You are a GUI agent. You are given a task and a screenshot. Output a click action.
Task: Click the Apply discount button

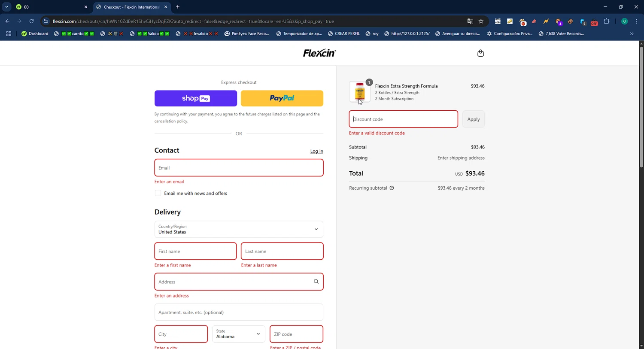(474, 119)
